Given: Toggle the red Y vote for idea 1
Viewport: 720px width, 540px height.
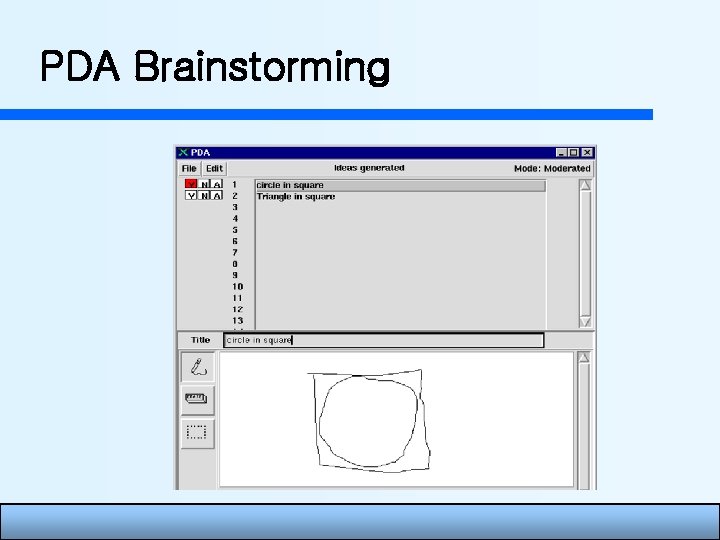Looking at the screenshot, I should pos(191,184).
